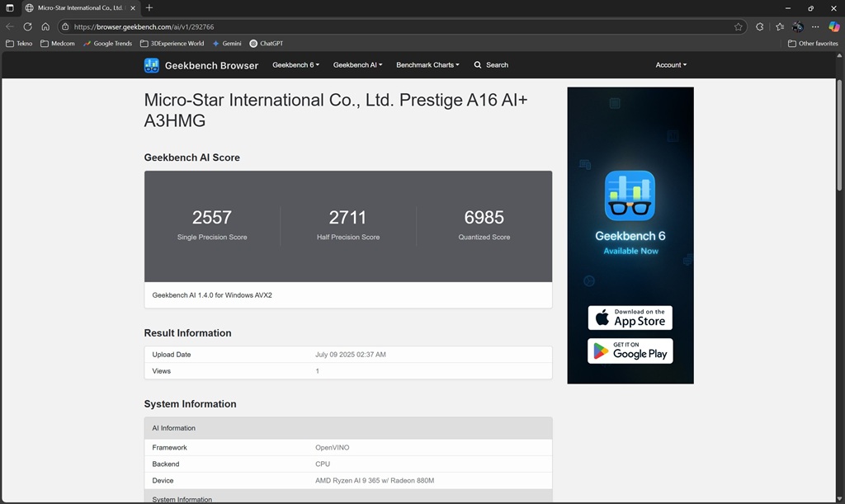Click the site info lock icon
The height and width of the screenshot is (504, 845).
pyautogui.click(x=65, y=26)
